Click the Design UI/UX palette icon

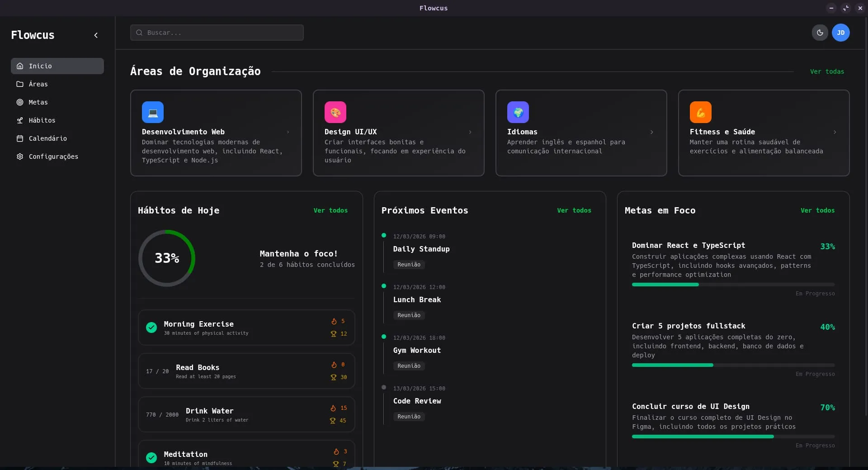[x=335, y=112]
